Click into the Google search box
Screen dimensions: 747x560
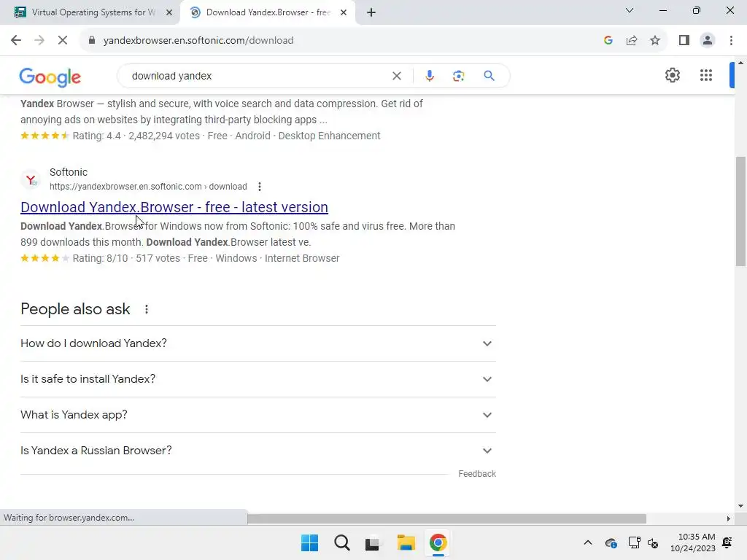point(258,76)
